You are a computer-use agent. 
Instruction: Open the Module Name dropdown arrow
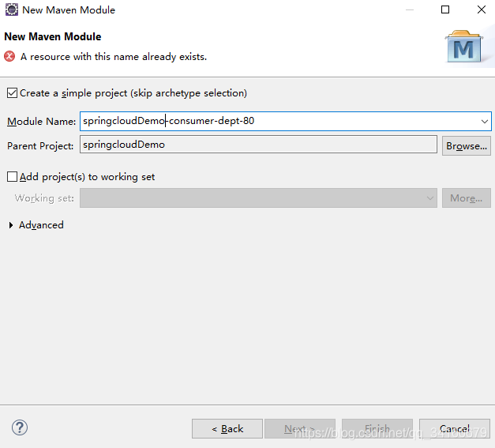pos(484,122)
